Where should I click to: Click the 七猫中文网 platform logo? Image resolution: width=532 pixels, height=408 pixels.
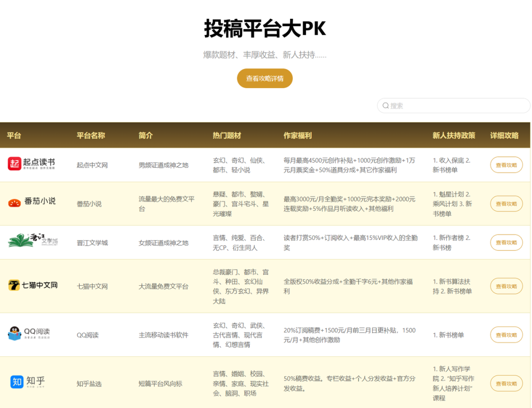(33, 285)
